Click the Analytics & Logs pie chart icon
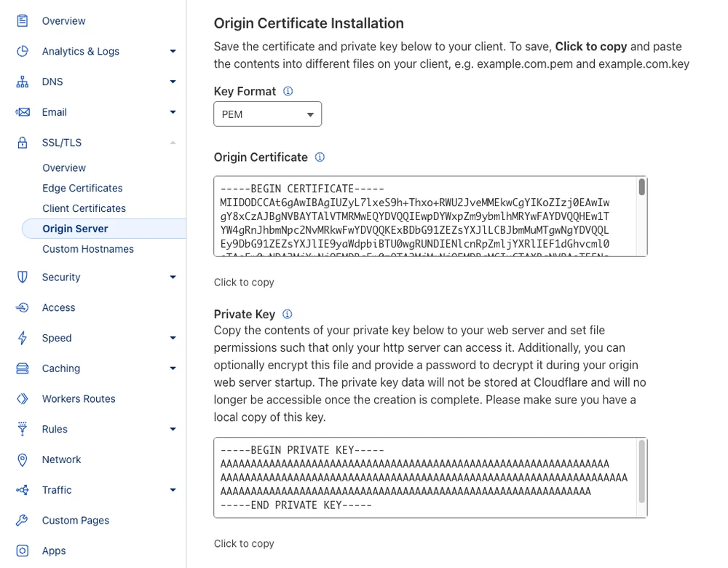This screenshot has height=568, width=728. tap(23, 51)
